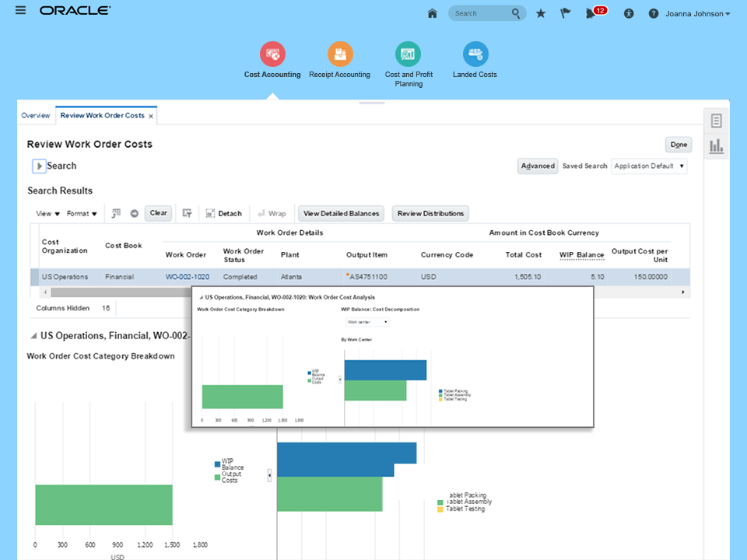Go to the Home icon
This screenshot has height=560, width=747.
432,13
